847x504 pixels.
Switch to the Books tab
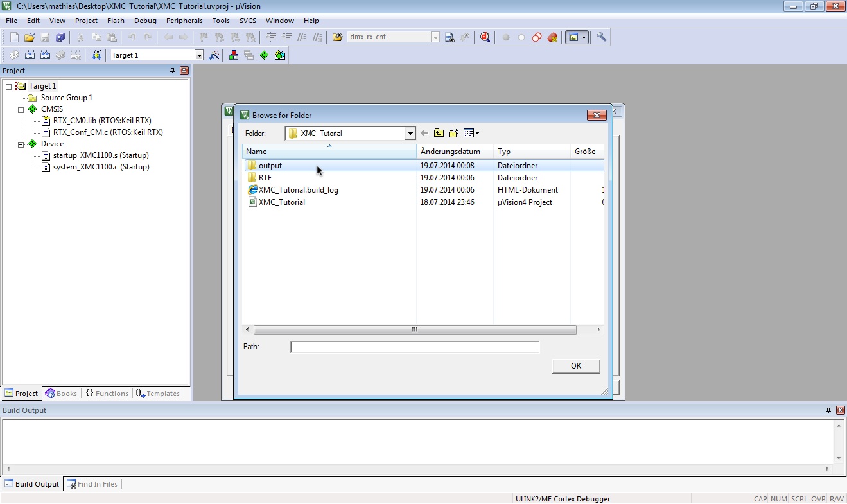[61, 394]
